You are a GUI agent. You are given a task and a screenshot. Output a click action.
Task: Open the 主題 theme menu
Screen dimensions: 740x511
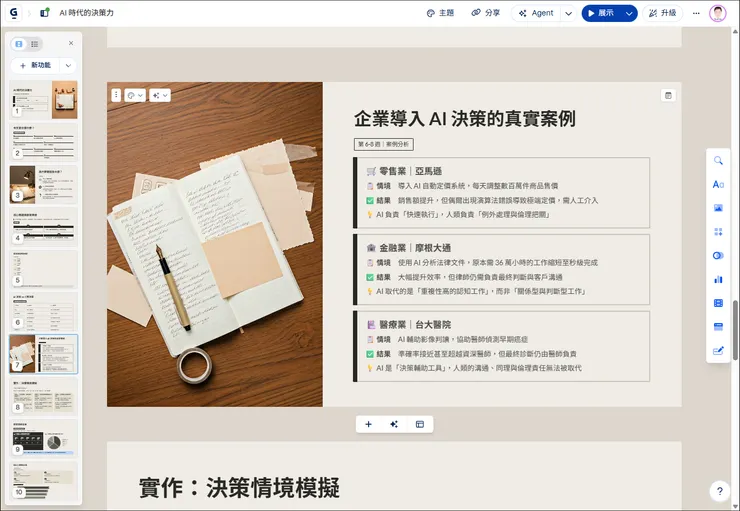(x=440, y=13)
